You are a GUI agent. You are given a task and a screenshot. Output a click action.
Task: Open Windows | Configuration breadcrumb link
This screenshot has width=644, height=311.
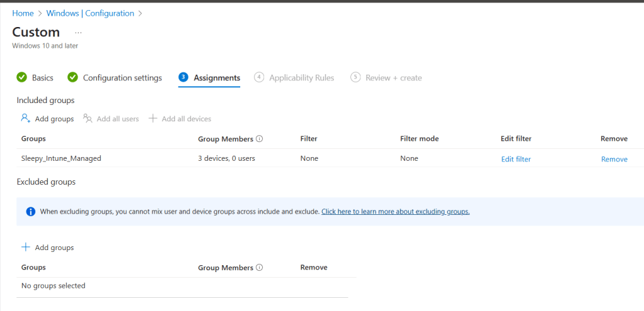coord(90,13)
